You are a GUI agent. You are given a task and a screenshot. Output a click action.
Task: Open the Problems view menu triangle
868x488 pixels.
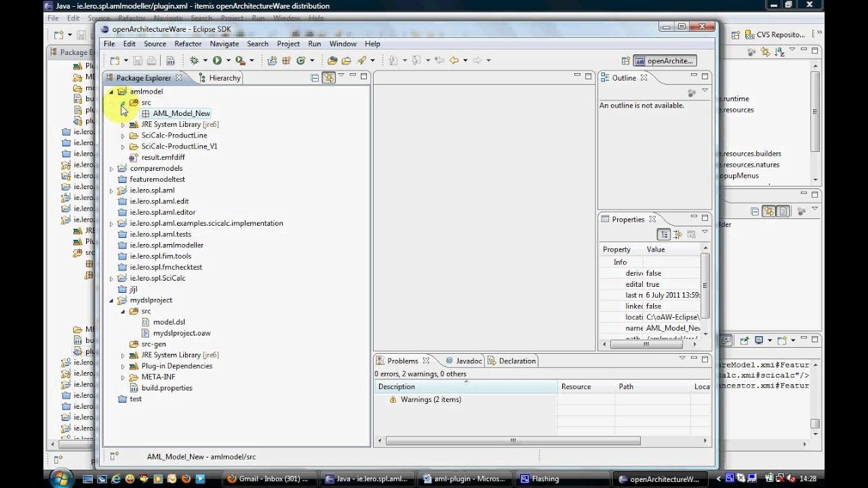click(x=682, y=359)
